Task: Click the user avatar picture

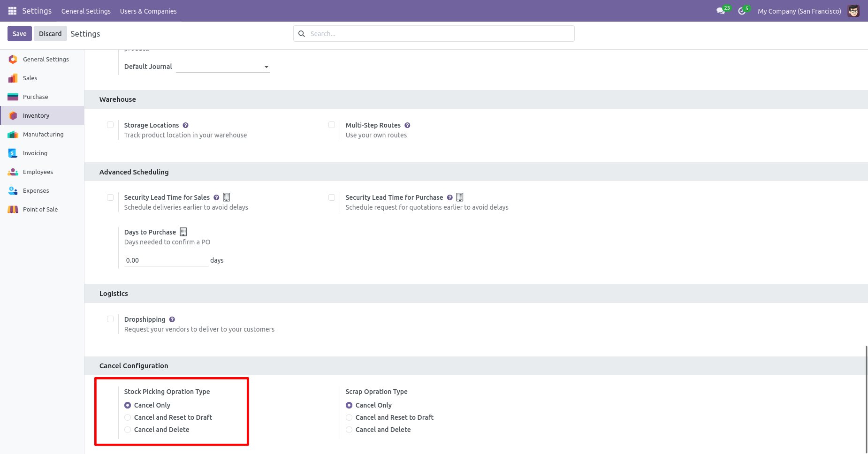Action: tap(853, 11)
